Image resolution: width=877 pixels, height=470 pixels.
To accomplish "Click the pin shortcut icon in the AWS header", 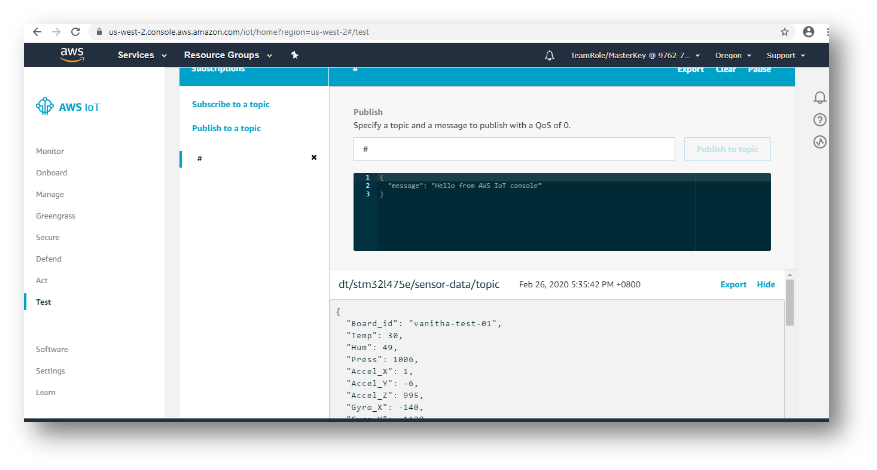I will tap(295, 55).
